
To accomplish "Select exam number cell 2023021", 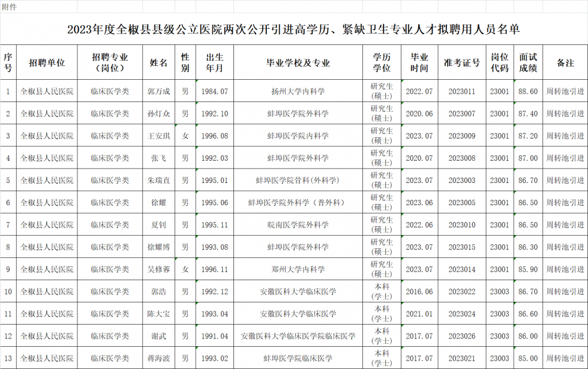I will [462, 358].
